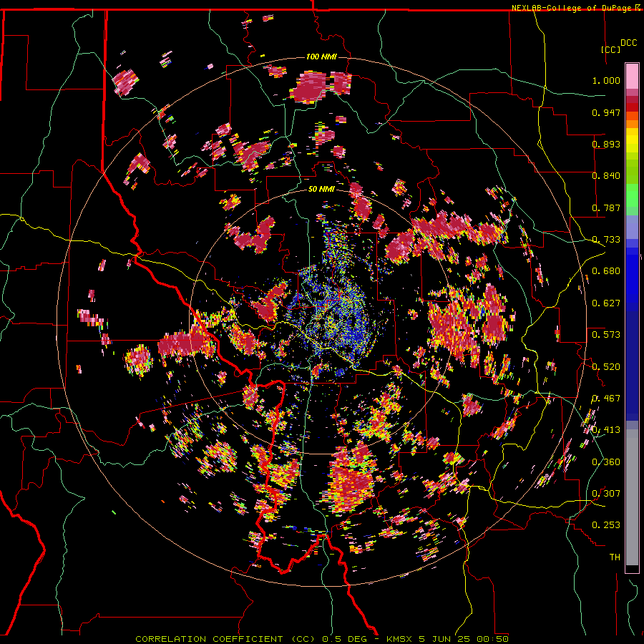The width and height of the screenshot is (644, 644).
Task: Click the 0.253 value on the color scale
Action: (x=606, y=525)
